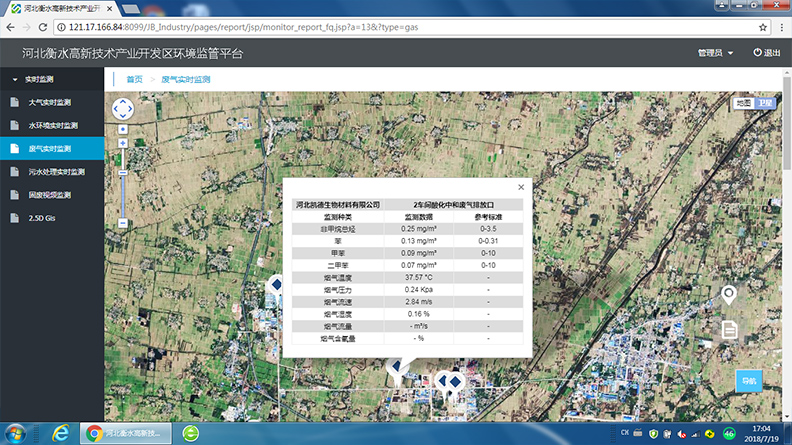Open Internet Explorer from the taskbar

pos(60,433)
